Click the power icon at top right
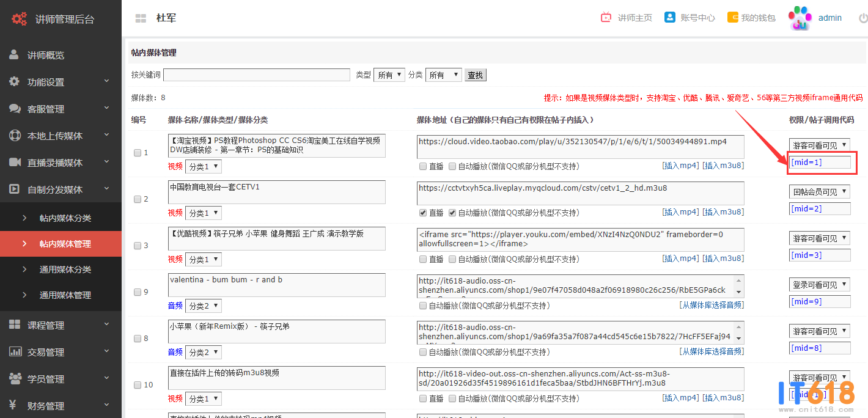Screen dimensions: 868x418 coord(862,18)
